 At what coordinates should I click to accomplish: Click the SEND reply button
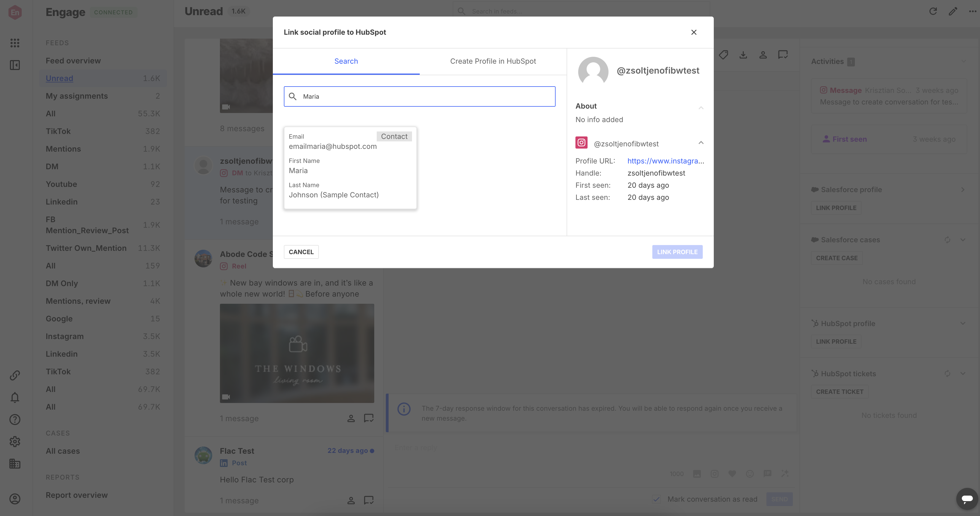point(779,499)
